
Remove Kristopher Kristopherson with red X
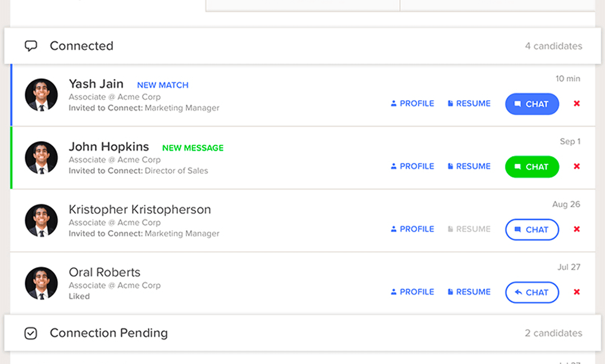coord(576,229)
